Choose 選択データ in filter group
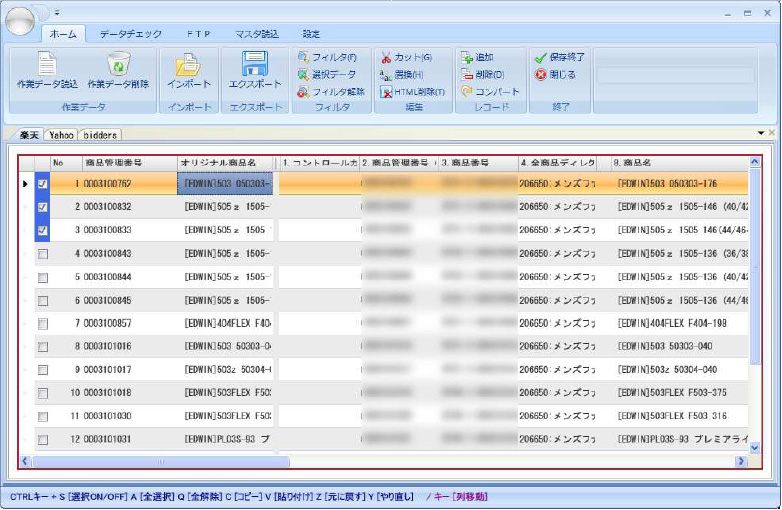This screenshot has height=510, width=782. [327, 75]
